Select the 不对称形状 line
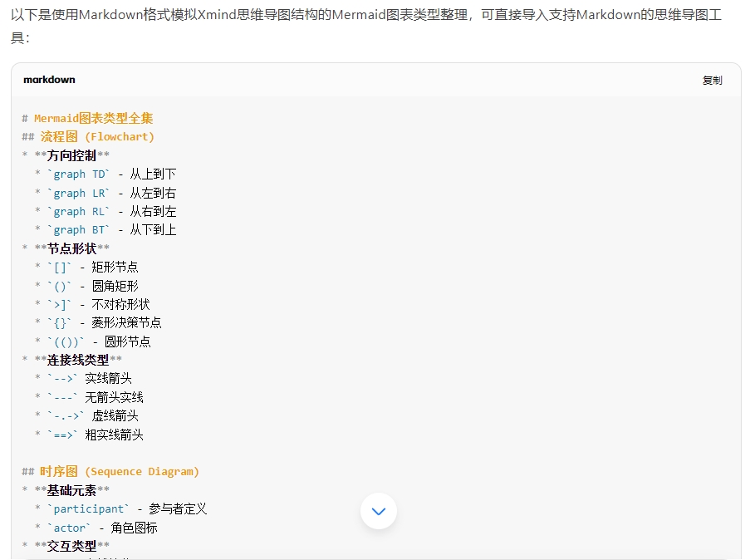 92,304
